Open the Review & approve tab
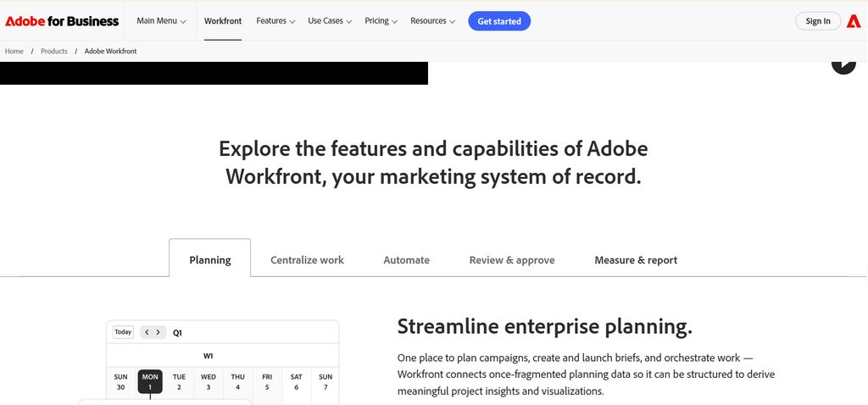Screen dimensions: 868x405 [x=512, y=260]
